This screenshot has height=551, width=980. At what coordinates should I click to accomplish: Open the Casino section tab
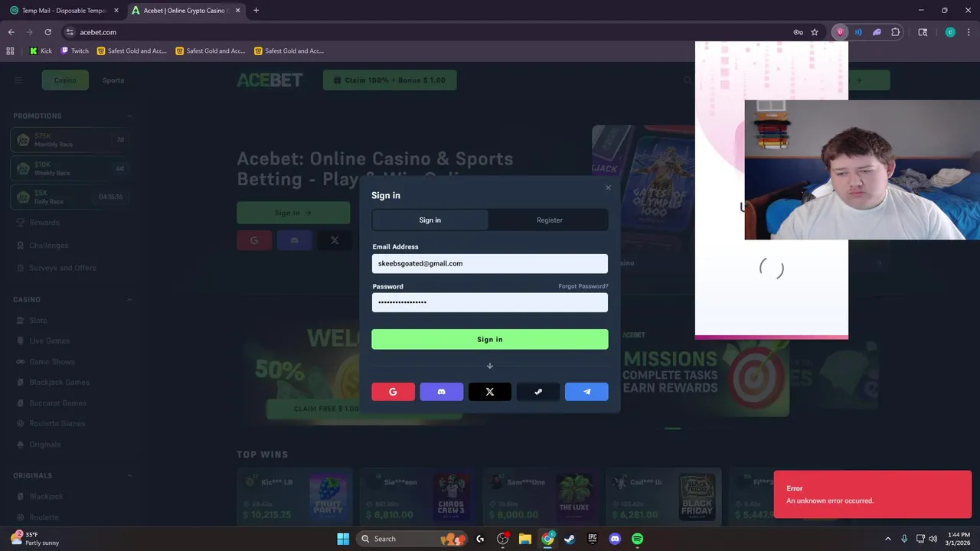click(65, 80)
